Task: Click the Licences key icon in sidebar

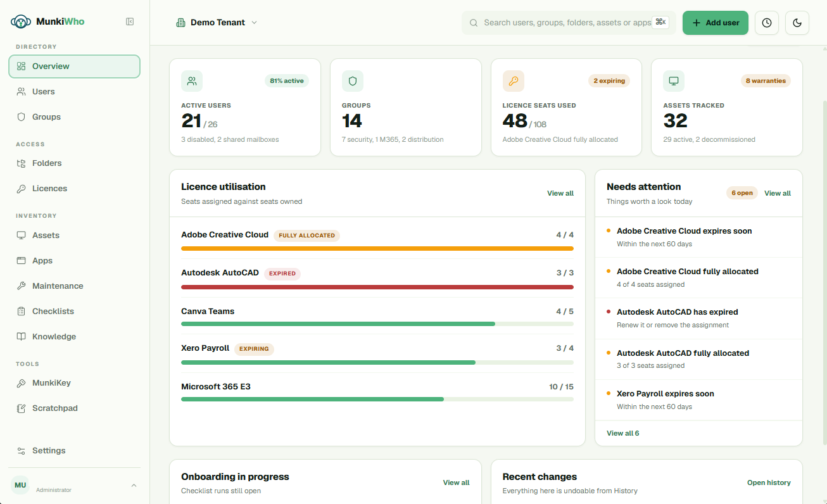Action: [x=21, y=188]
